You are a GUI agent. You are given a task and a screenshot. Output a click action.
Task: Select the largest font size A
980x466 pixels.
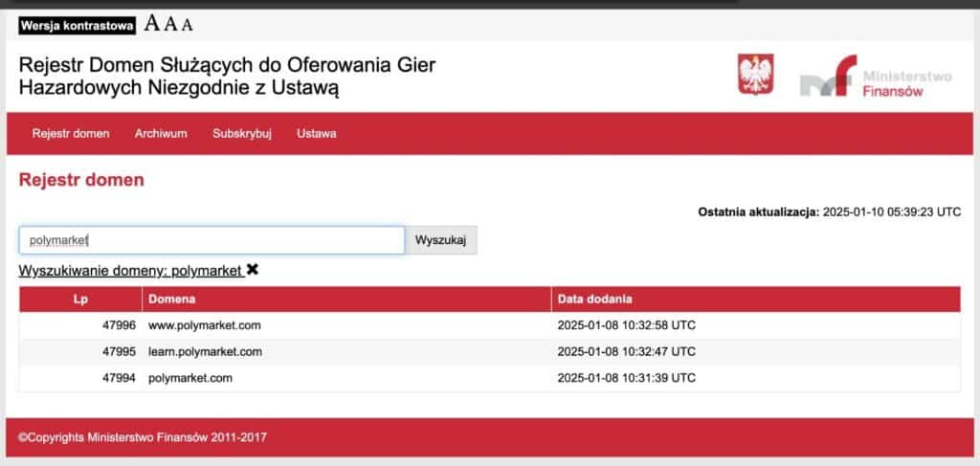152,24
